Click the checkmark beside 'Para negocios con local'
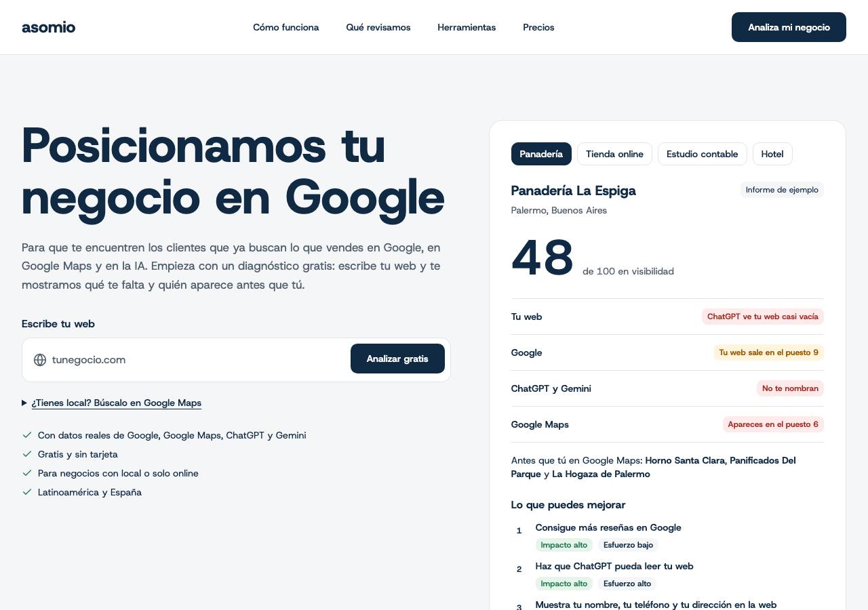The image size is (868, 610). (27, 473)
